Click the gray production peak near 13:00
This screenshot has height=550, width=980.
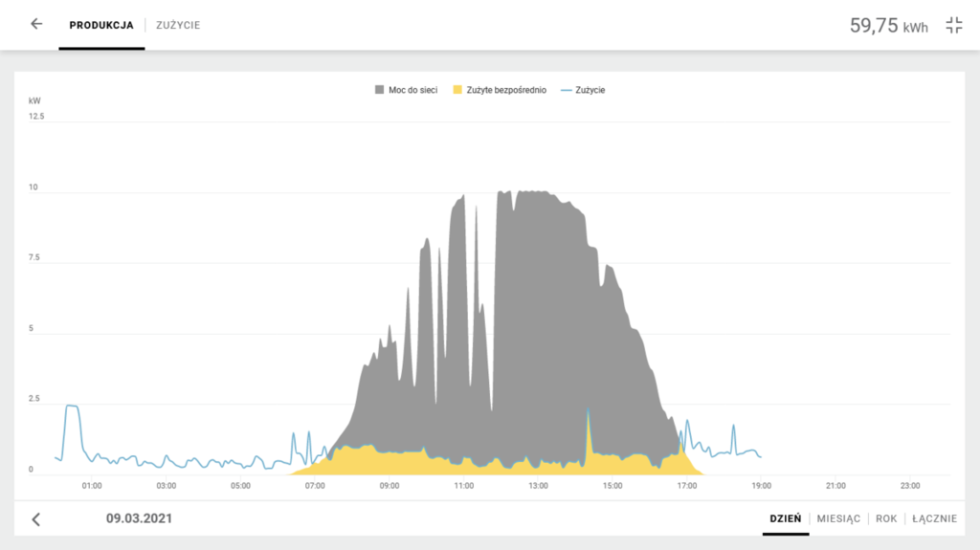[x=536, y=287]
